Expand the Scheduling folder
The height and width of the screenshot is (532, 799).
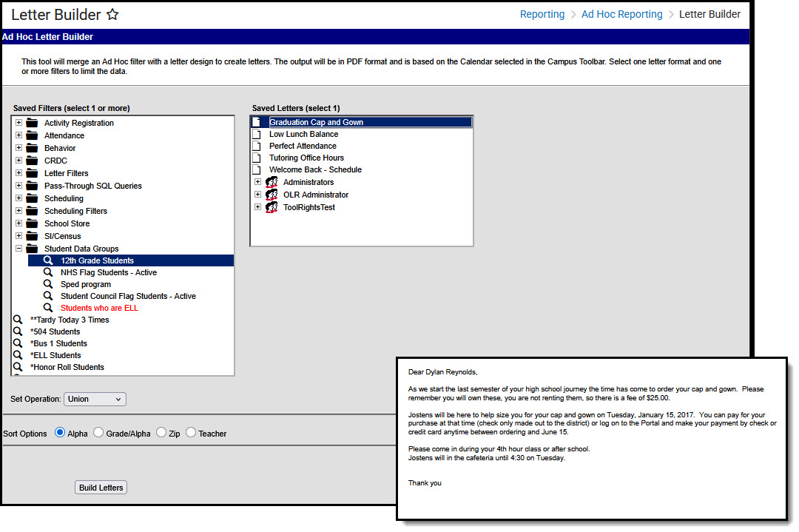point(18,198)
